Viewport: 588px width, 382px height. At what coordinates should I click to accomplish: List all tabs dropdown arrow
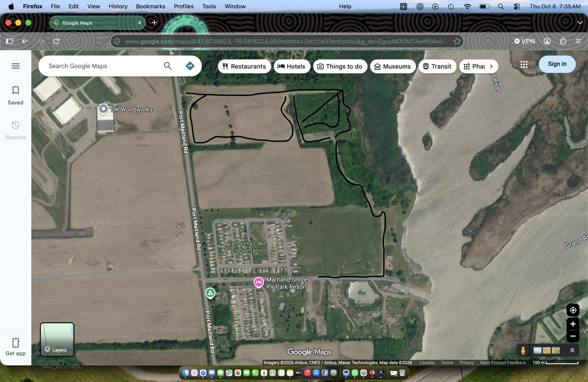click(580, 23)
